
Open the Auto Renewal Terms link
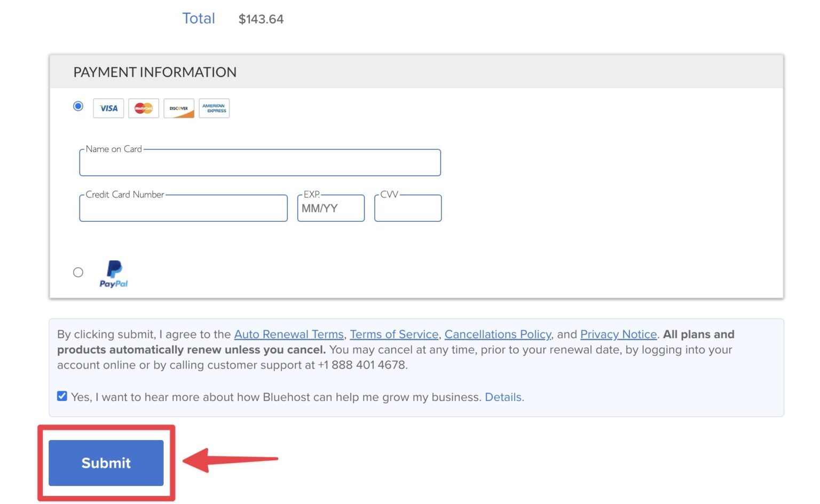tap(289, 334)
